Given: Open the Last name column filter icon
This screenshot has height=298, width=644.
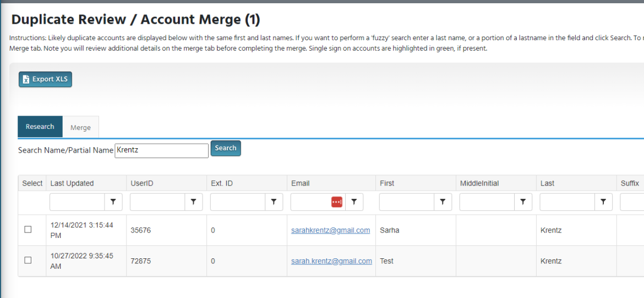Looking at the screenshot, I should click(603, 202).
